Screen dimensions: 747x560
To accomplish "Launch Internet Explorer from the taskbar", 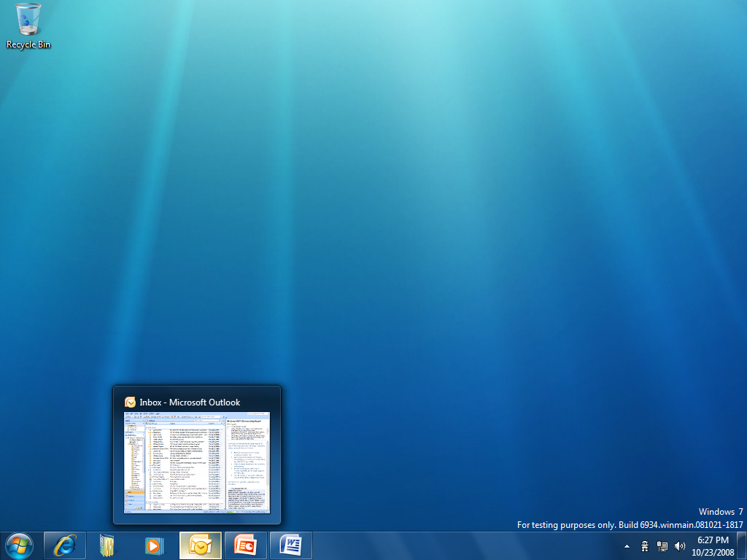I will (x=65, y=545).
